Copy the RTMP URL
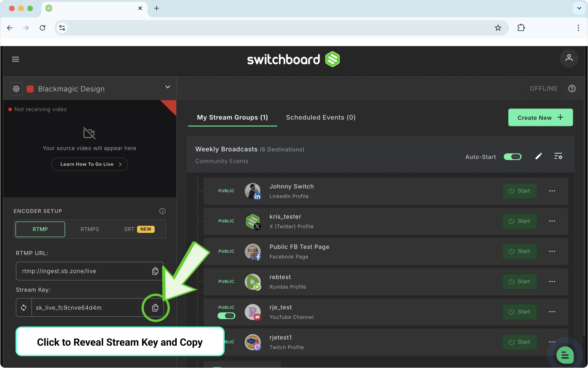588x368 pixels. coord(155,271)
